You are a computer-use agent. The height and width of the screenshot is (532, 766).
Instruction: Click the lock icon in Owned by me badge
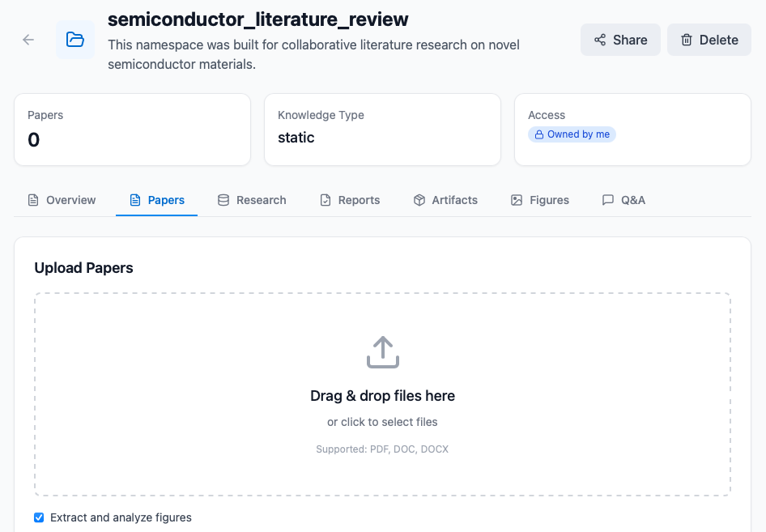click(538, 134)
